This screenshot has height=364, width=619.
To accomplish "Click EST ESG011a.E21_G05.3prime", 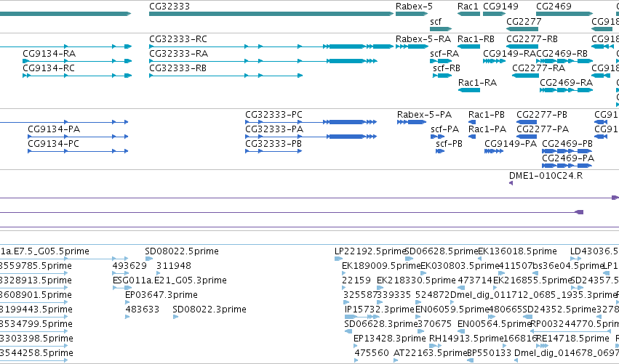I will pos(122,288).
